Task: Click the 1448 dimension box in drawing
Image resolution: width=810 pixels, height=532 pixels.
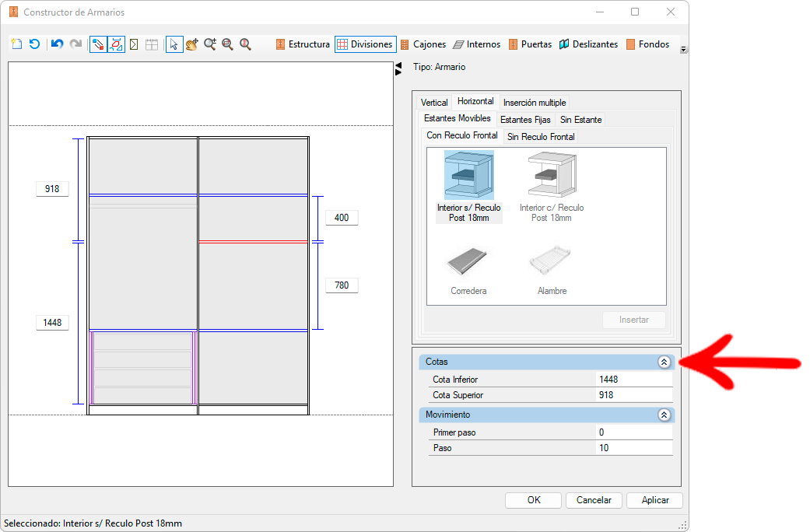Action: coord(52,323)
